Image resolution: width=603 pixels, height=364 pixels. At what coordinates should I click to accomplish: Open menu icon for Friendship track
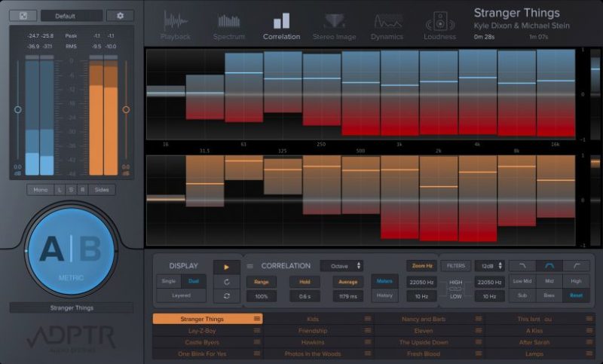tap(368, 331)
